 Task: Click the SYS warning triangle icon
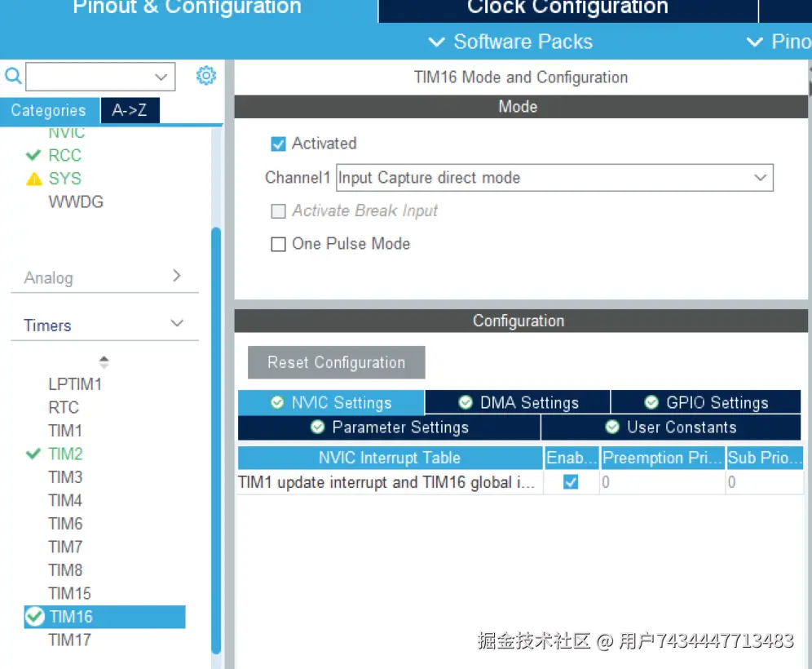pyautogui.click(x=33, y=179)
